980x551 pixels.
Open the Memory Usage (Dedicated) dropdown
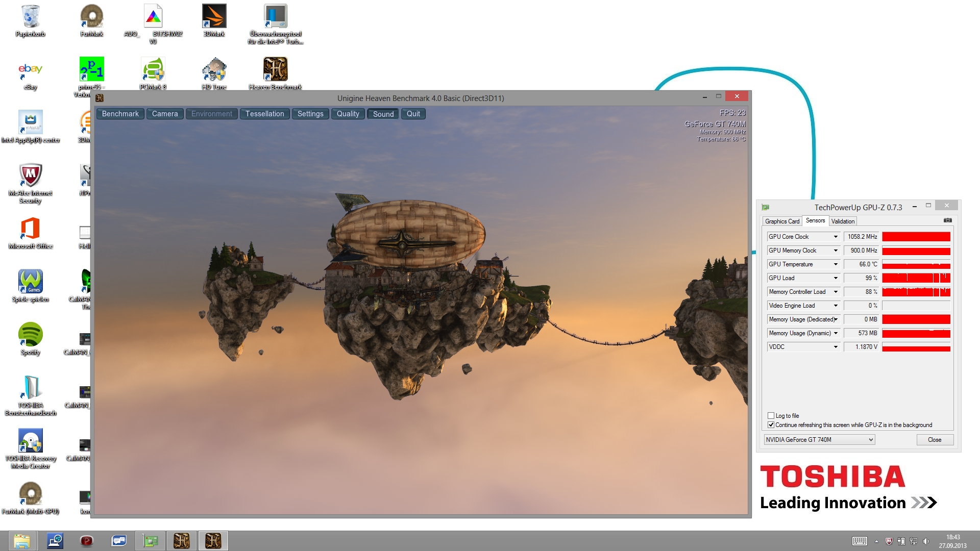tap(836, 319)
